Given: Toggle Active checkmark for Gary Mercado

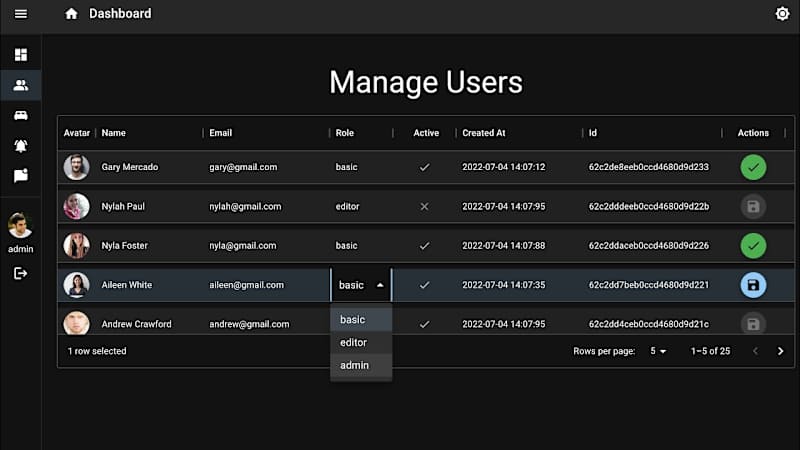Looking at the screenshot, I should click(424, 167).
